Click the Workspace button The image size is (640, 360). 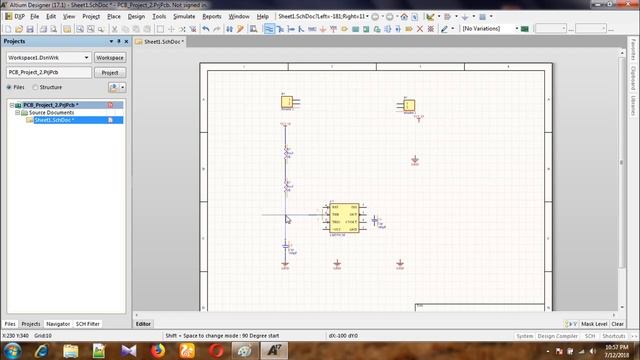click(x=110, y=58)
